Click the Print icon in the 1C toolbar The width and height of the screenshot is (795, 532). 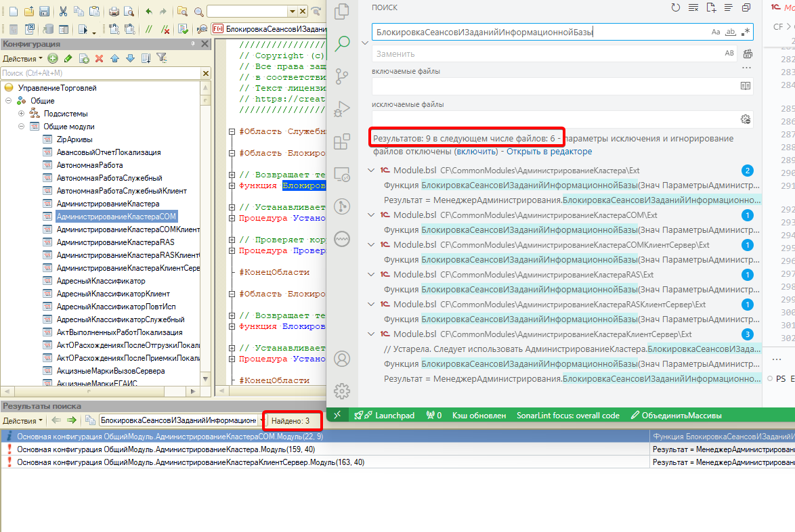point(114,11)
